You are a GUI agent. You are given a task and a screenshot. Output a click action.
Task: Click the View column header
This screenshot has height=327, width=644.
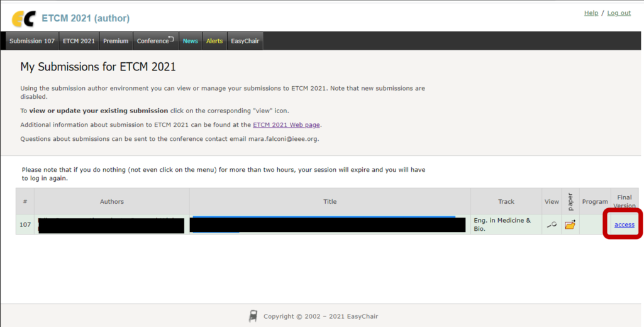click(552, 202)
